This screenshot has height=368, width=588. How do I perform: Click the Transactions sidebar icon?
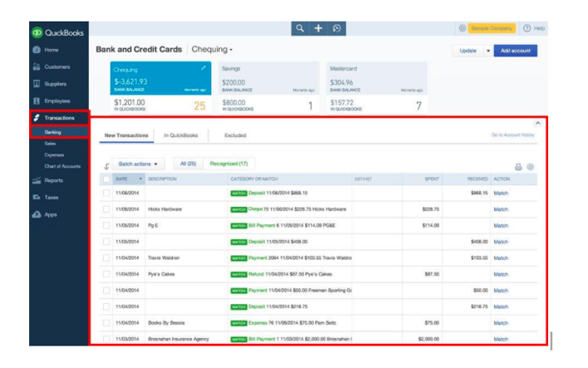[x=37, y=118]
